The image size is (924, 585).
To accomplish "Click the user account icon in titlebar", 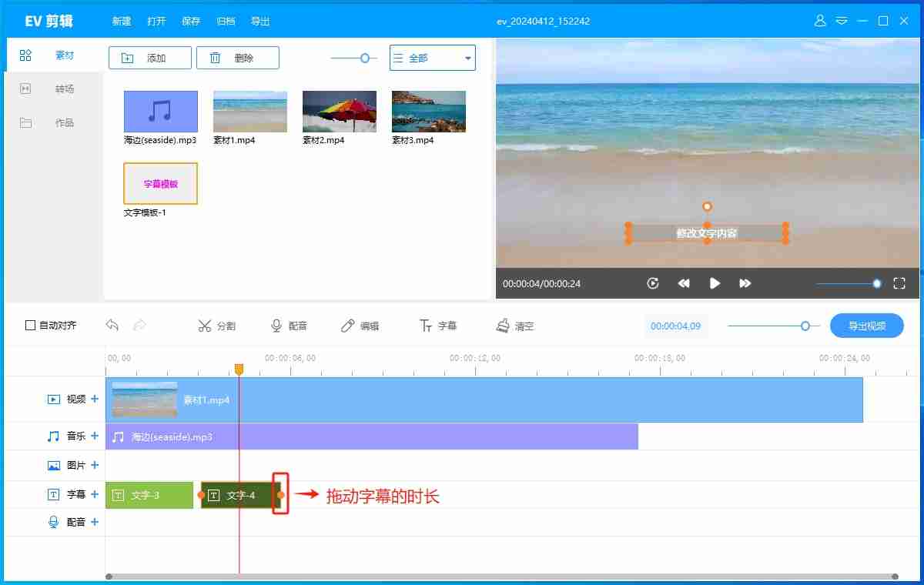I will (x=819, y=21).
